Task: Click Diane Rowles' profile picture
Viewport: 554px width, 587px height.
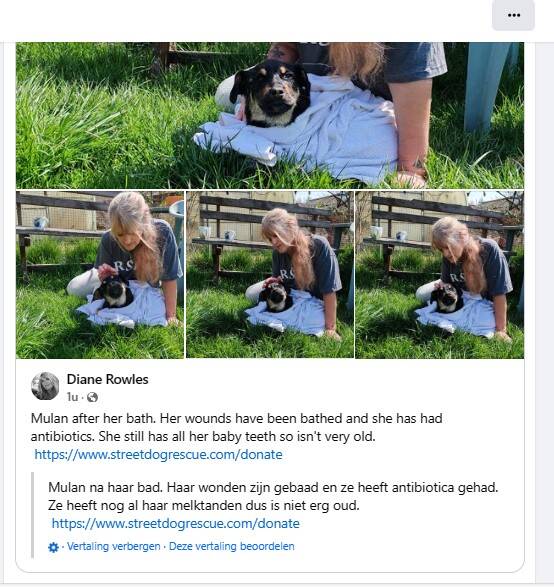Action: coord(45,386)
